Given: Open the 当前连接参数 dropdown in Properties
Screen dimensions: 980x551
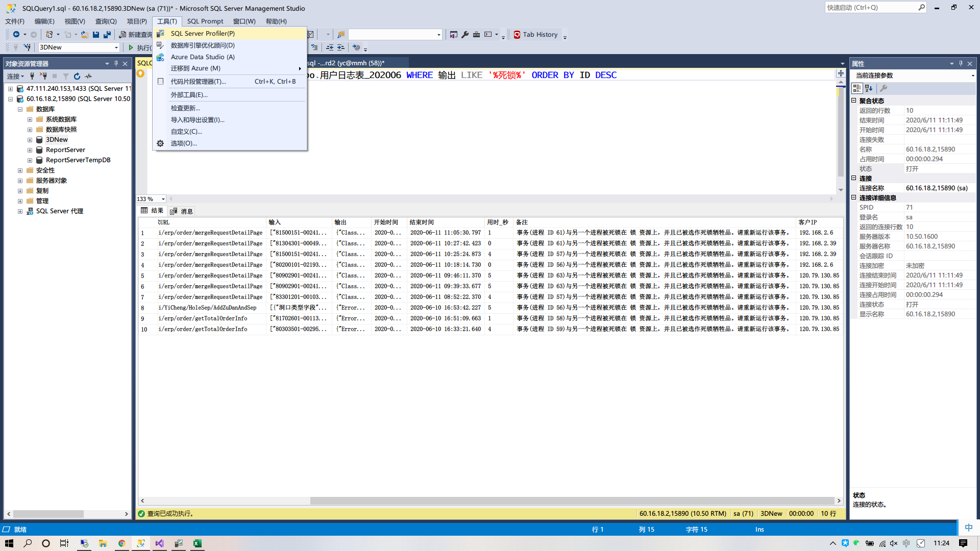Looking at the screenshot, I should [972, 76].
